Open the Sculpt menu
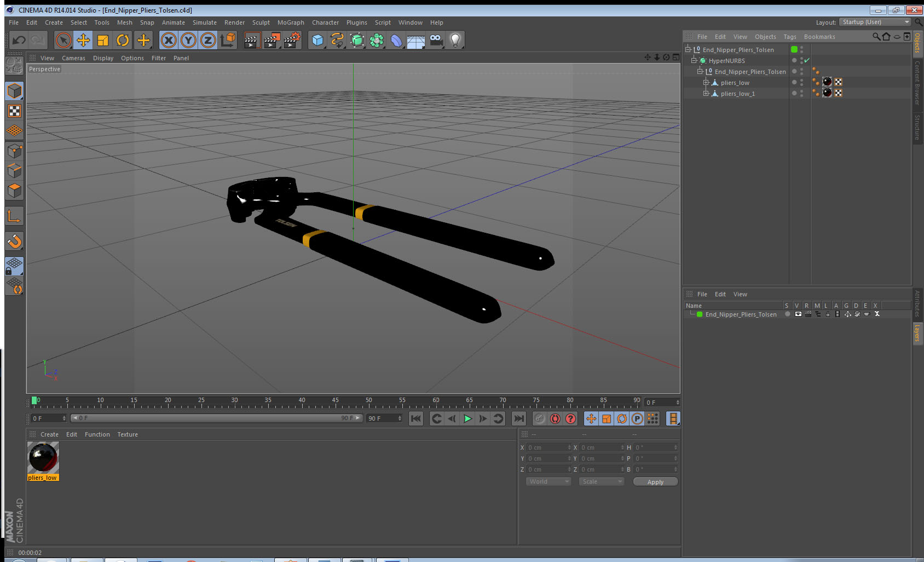The image size is (924, 562). tap(261, 22)
